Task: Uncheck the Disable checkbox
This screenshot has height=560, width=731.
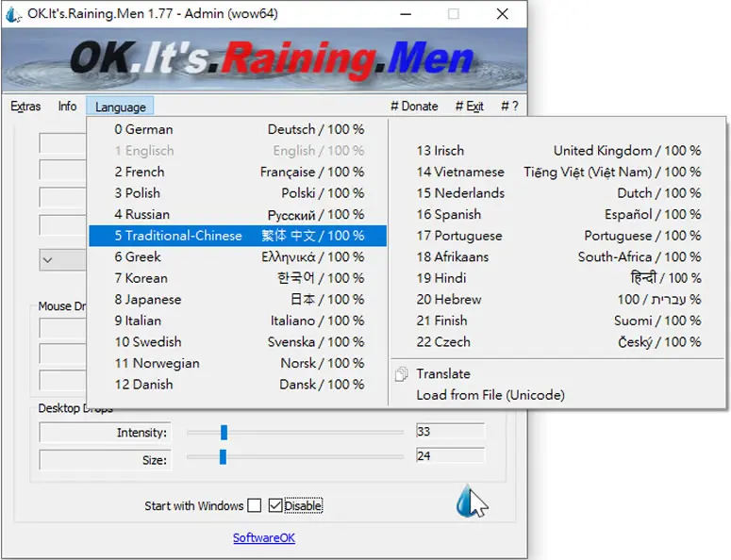Action: tap(275, 505)
